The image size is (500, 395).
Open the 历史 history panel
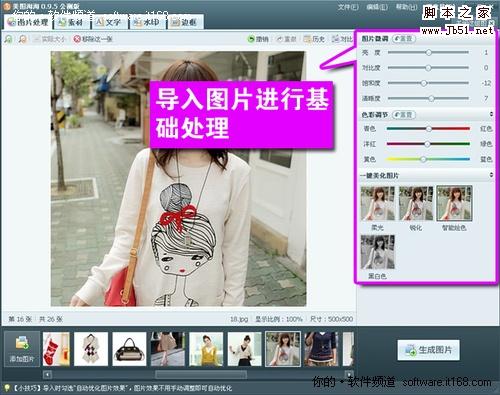[x=314, y=39]
